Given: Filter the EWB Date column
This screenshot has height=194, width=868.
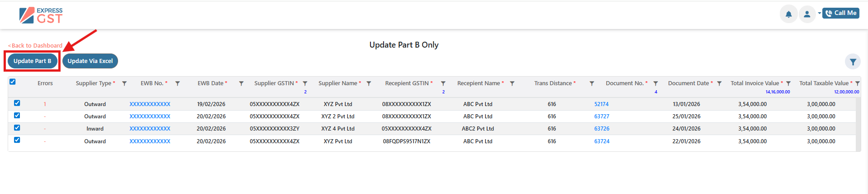Looking at the screenshot, I should click(x=241, y=83).
